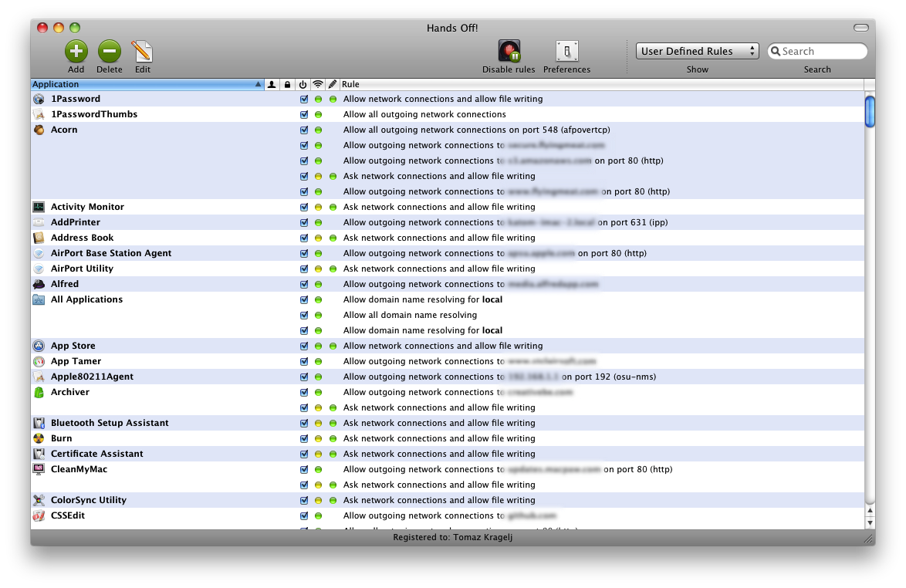Click the App Tamer icon
This screenshot has width=906, height=588.
(x=39, y=361)
